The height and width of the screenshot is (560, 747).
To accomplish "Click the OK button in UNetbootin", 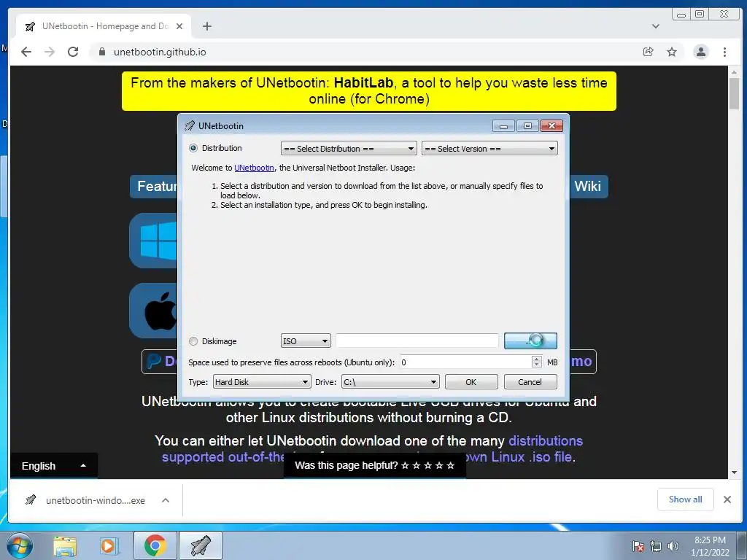I will tap(471, 382).
